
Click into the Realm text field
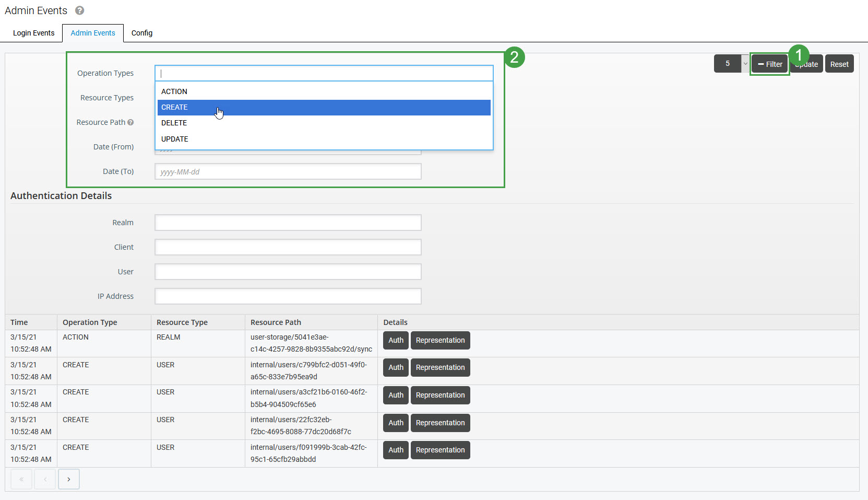coord(288,223)
